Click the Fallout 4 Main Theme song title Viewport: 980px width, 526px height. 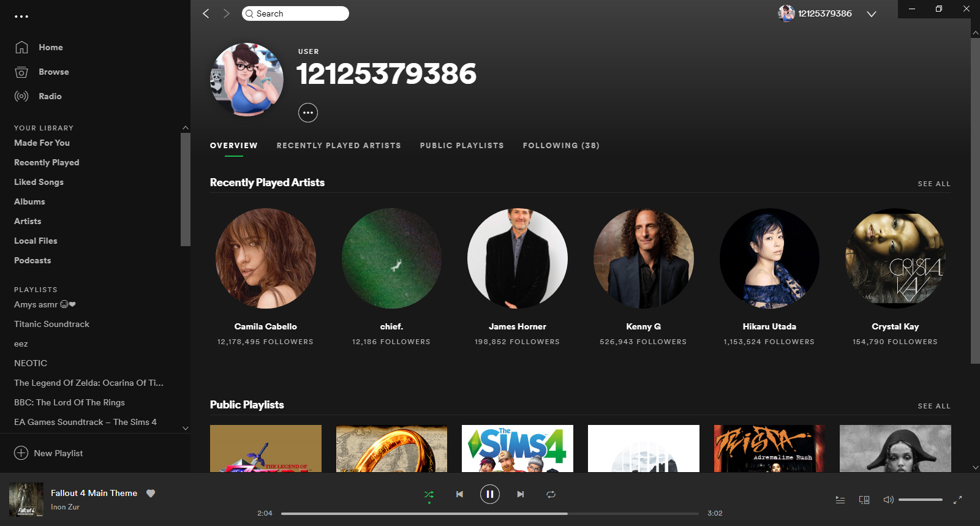pos(94,493)
